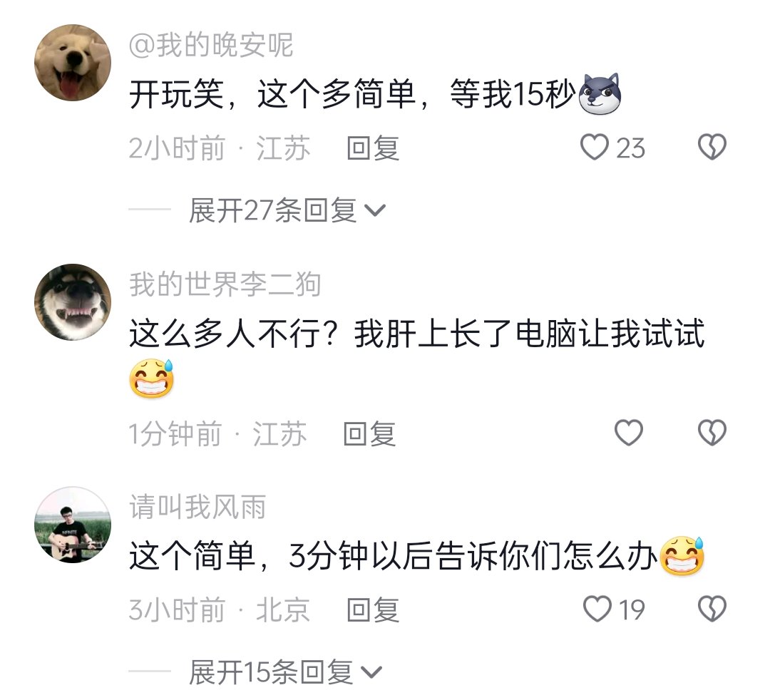Screen dimensions: 770x700
Task: Like the comment by 我的晚安呢
Action: [x=595, y=148]
